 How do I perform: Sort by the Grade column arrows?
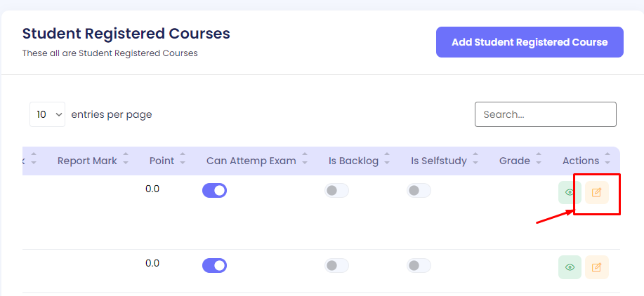(539, 161)
